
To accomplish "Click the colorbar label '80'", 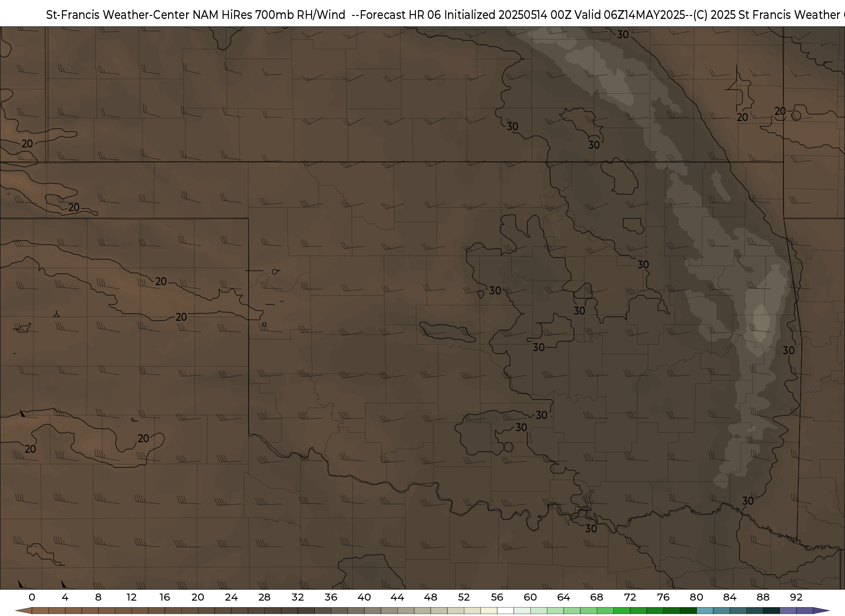I will 697,597.
